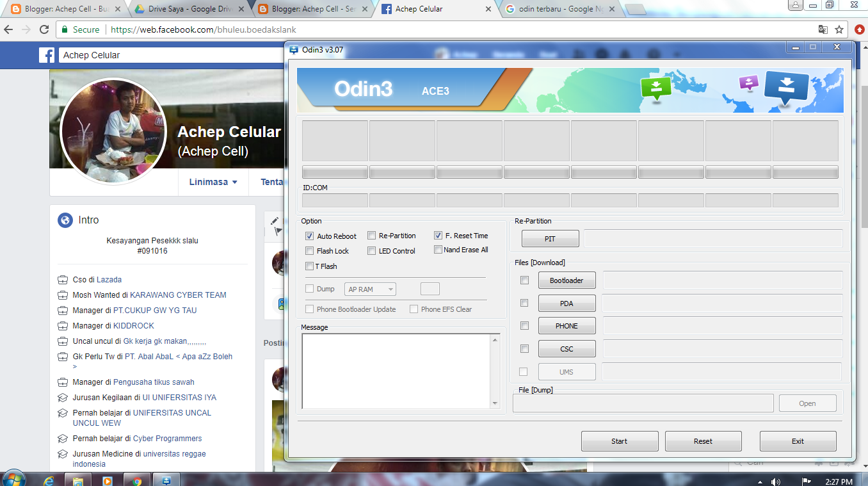This screenshot has height=486, width=868.
Task: Click the PHONE file button
Action: pos(567,326)
